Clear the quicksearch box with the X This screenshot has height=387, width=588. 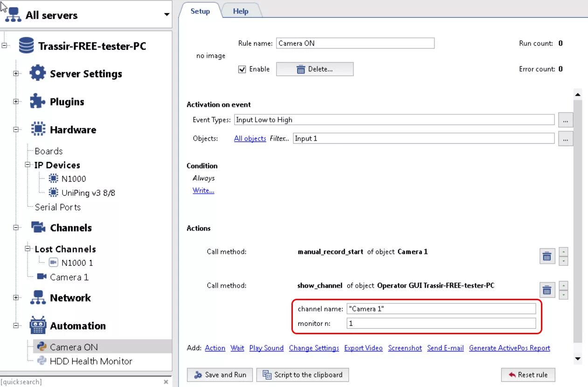166,382
